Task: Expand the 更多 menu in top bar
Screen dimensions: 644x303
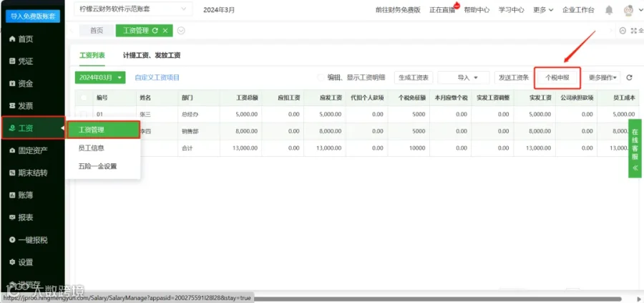Action: tap(543, 10)
